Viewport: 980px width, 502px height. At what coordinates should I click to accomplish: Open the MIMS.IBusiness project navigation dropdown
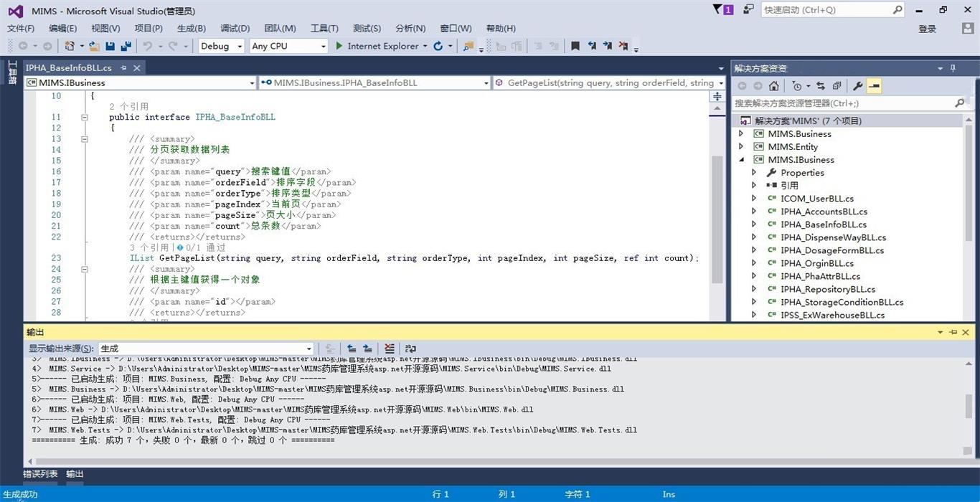click(x=140, y=83)
